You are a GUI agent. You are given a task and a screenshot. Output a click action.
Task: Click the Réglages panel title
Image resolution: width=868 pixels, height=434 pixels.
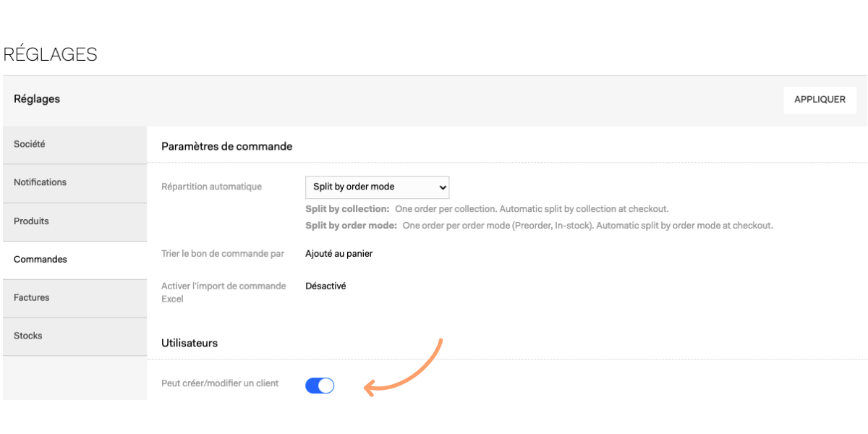37,99
